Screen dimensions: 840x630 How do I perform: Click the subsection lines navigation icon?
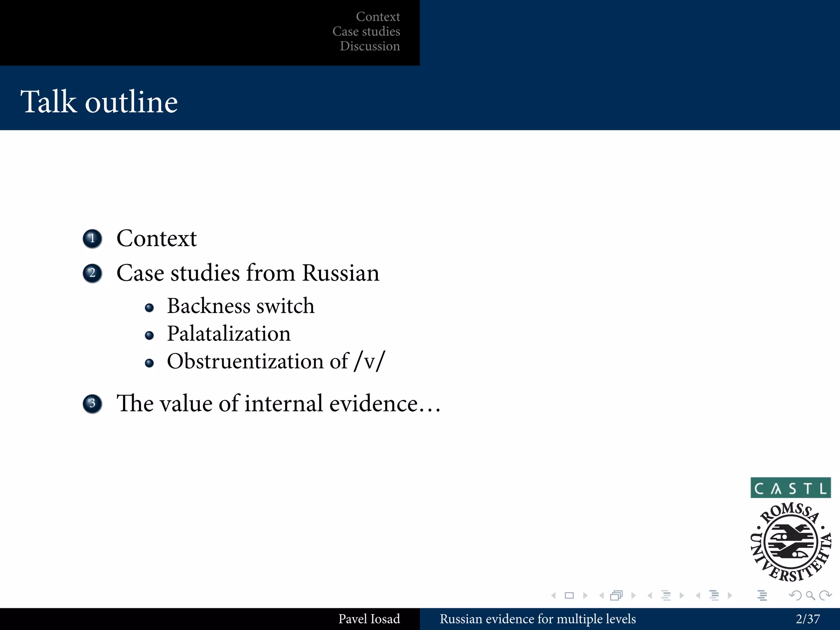666,596
